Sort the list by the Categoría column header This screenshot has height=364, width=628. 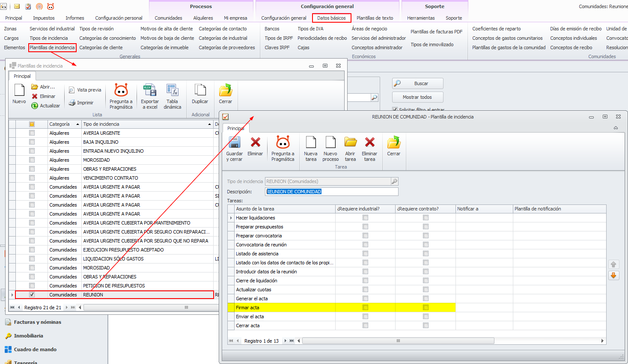tap(64, 124)
